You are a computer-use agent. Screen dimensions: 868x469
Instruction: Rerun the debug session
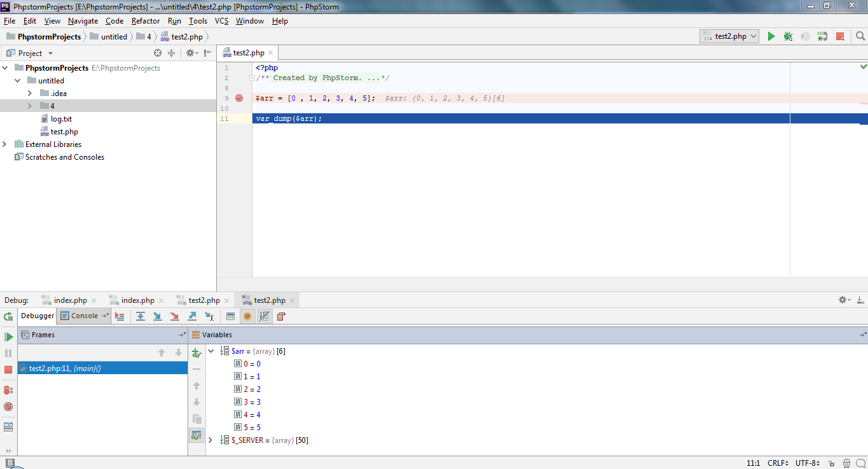[x=8, y=316]
